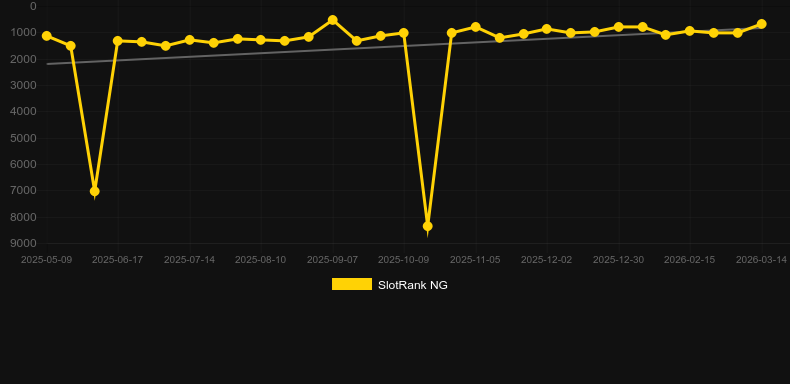Select the data point at 2025-08-10
The width and height of the screenshot is (790, 384).
[x=261, y=40]
